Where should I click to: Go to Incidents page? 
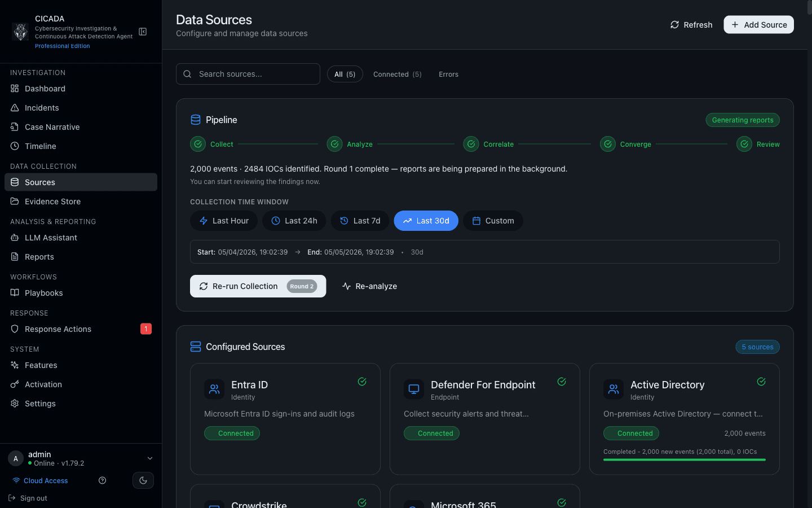81,108
